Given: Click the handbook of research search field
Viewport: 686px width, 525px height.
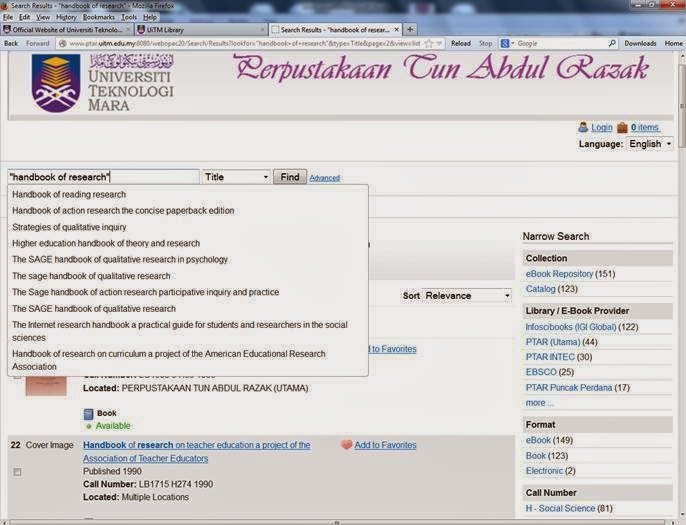Looking at the screenshot, I should (x=103, y=177).
